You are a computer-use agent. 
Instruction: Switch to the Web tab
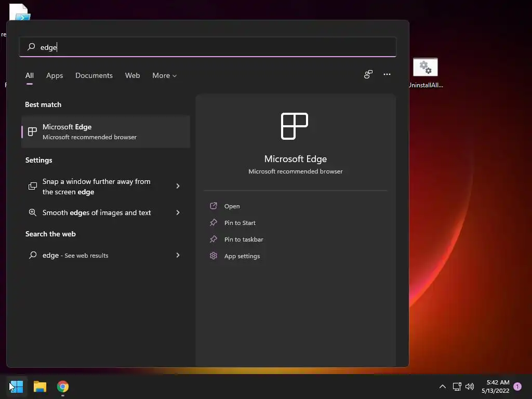(x=132, y=75)
